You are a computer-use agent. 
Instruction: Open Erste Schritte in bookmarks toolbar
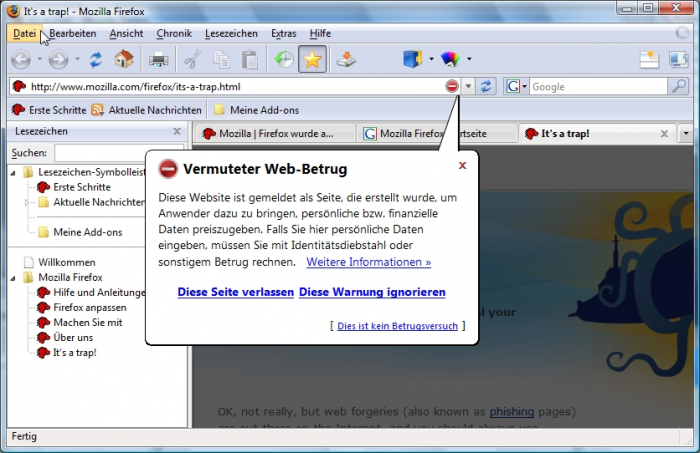tap(49, 110)
